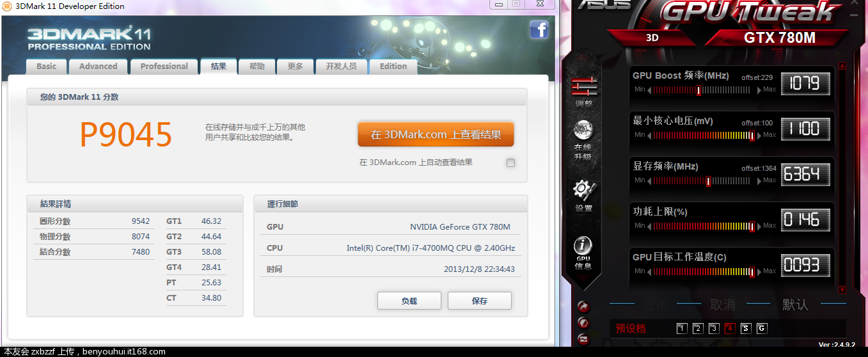Open the 更多 tab
868x357 pixels.
[296, 67]
